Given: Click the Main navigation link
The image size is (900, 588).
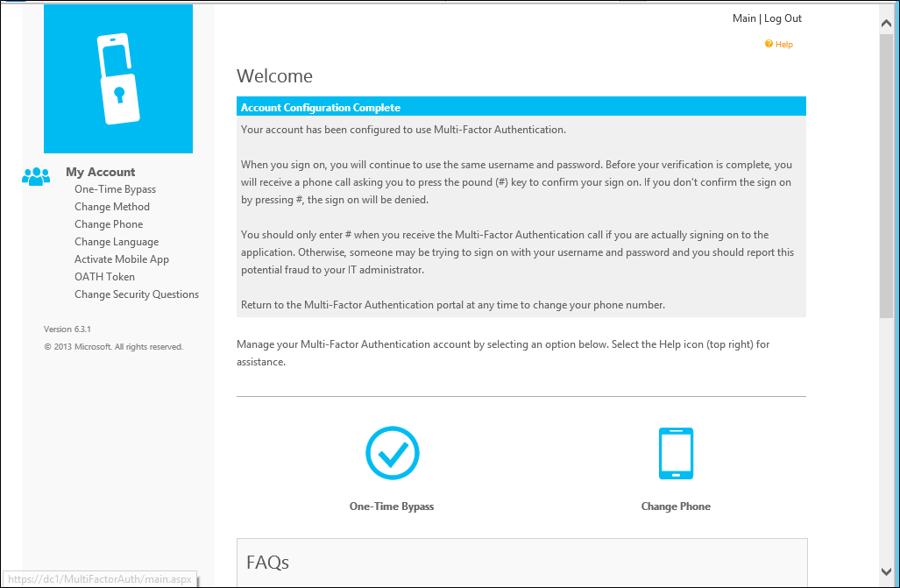Looking at the screenshot, I should click(744, 18).
